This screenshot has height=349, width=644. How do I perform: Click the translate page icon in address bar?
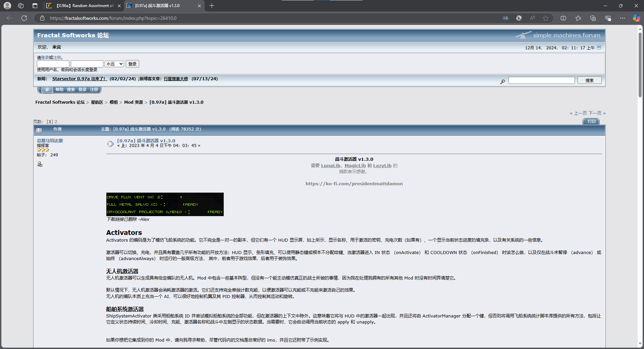click(x=505, y=18)
